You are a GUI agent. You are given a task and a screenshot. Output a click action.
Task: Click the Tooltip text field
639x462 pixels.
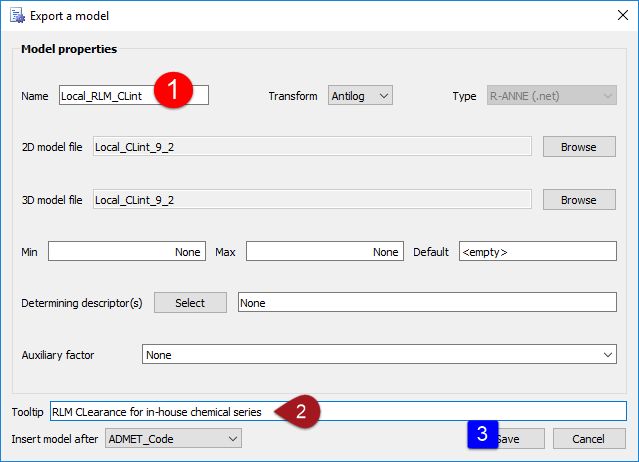(x=338, y=411)
